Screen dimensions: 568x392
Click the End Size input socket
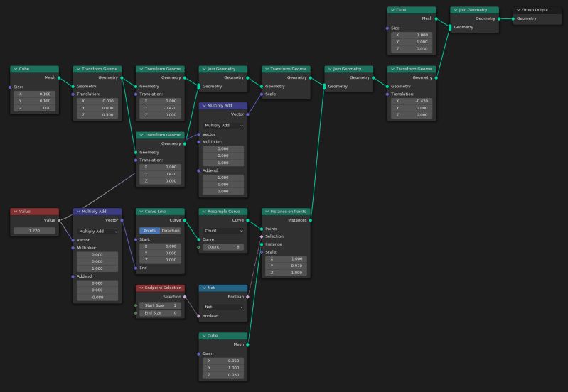pyautogui.click(x=136, y=313)
